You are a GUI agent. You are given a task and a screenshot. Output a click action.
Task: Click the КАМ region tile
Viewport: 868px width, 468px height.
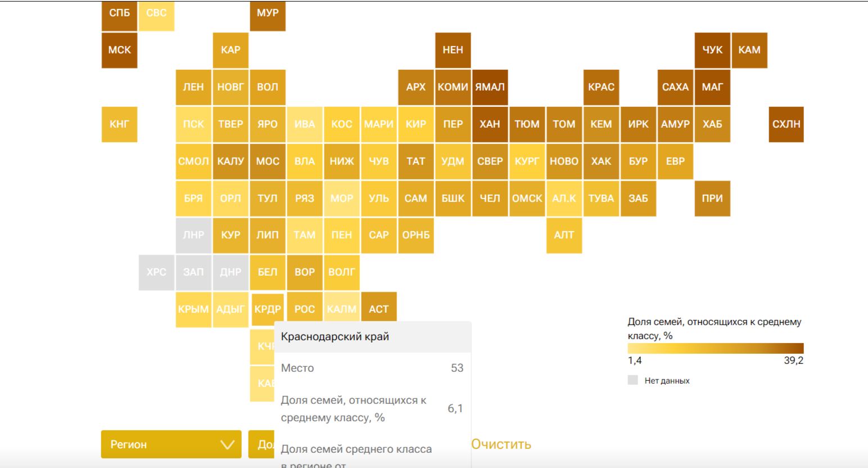[x=749, y=50]
